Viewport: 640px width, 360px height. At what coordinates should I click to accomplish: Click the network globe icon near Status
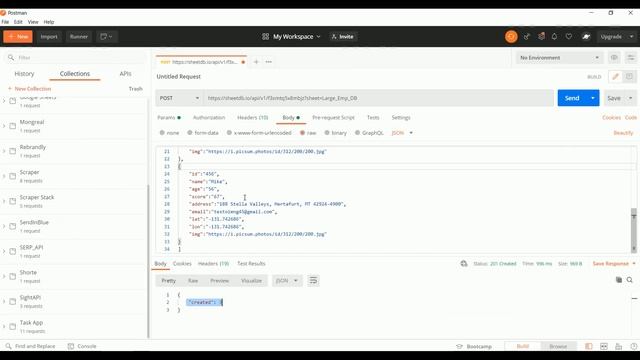(x=464, y=264)
